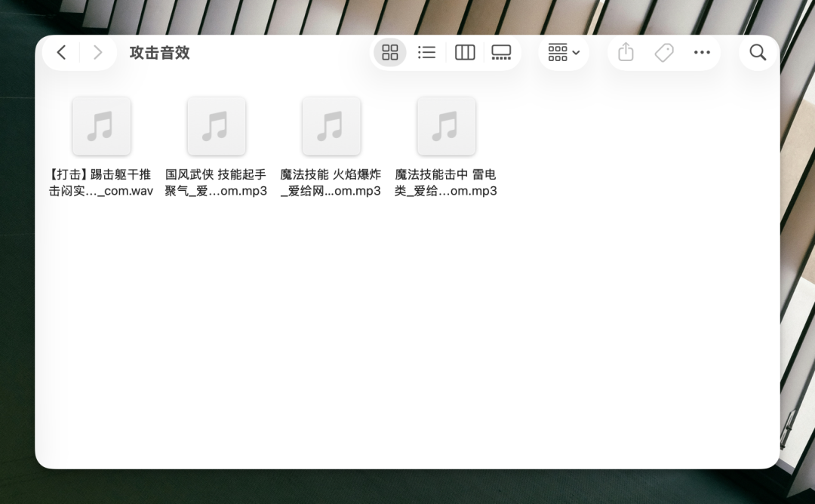Go back to the previous folder

61,53
